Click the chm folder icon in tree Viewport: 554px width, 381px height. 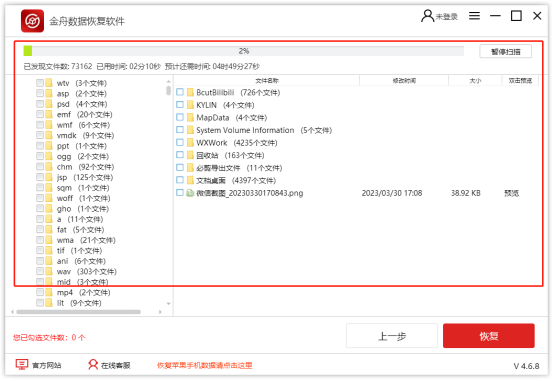pos(49,167)
